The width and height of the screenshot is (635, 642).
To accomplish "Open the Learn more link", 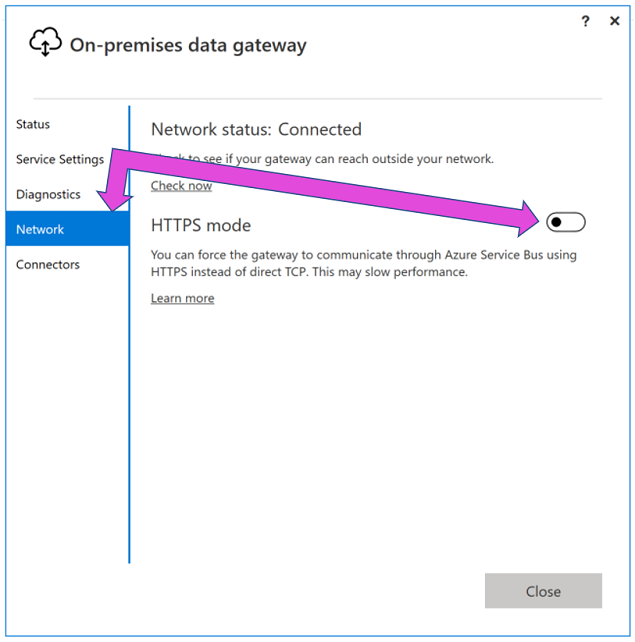I will point(182,298).
